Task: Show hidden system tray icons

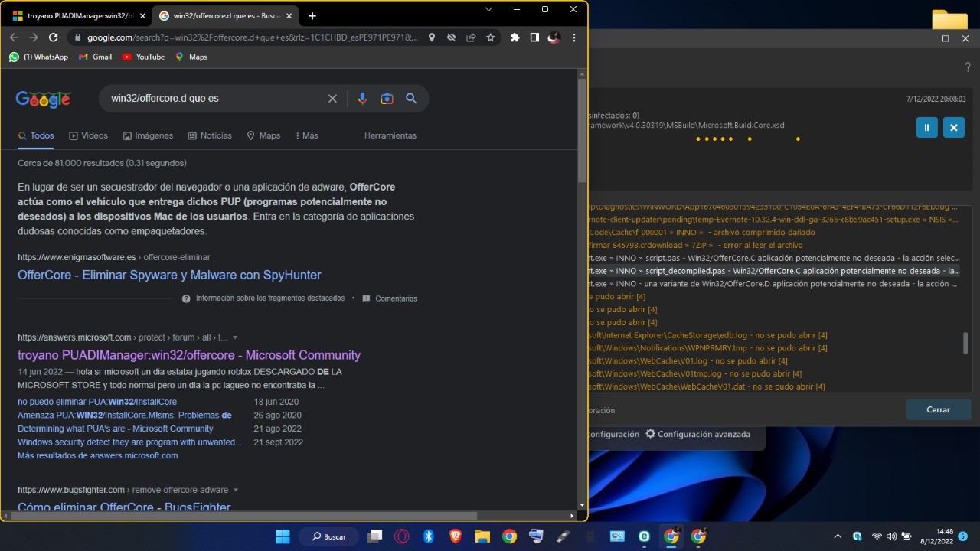Action: (x=837, y=536)
